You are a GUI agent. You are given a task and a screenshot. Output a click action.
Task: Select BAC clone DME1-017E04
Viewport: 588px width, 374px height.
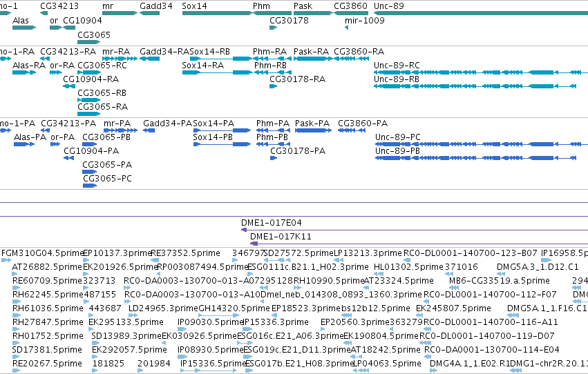tap(415, 230)
